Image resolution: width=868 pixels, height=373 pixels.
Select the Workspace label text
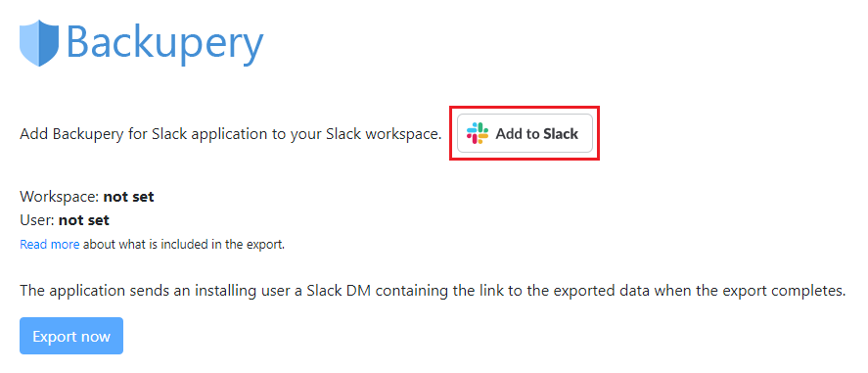click(60, 197)
